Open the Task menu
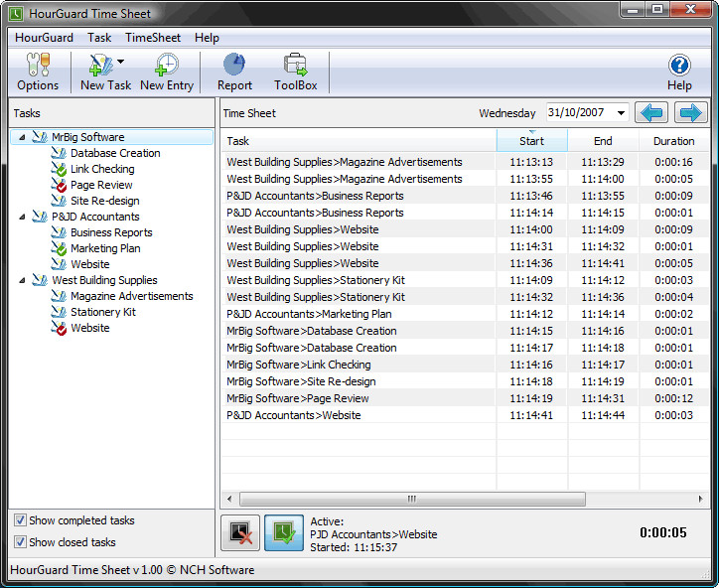 [x=99, y=38]
